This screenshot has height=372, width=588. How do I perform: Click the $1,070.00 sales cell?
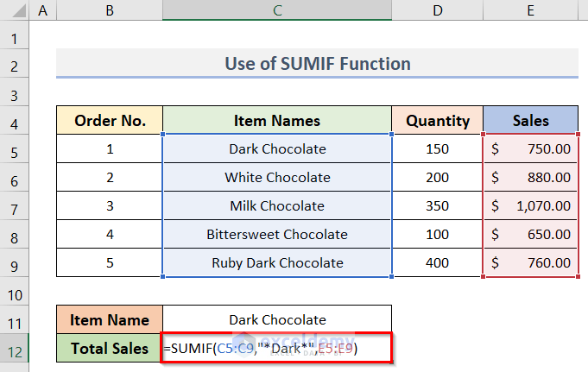pos(531,205)
